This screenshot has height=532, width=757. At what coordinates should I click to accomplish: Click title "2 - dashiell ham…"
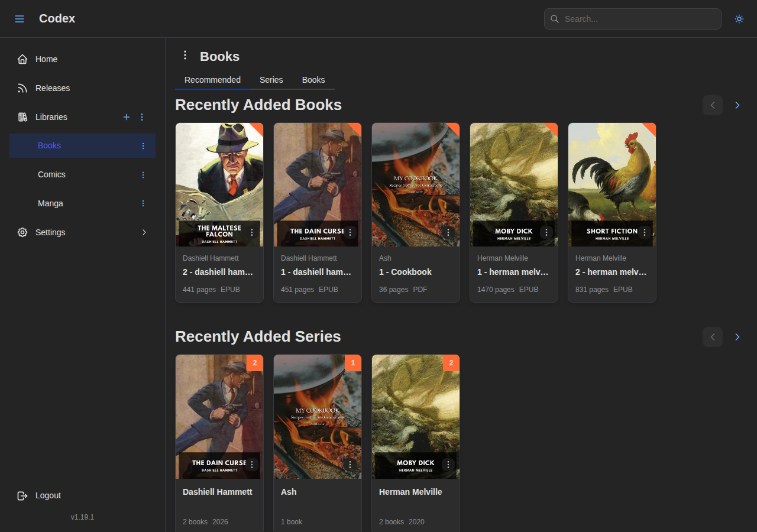click(218, 272)
